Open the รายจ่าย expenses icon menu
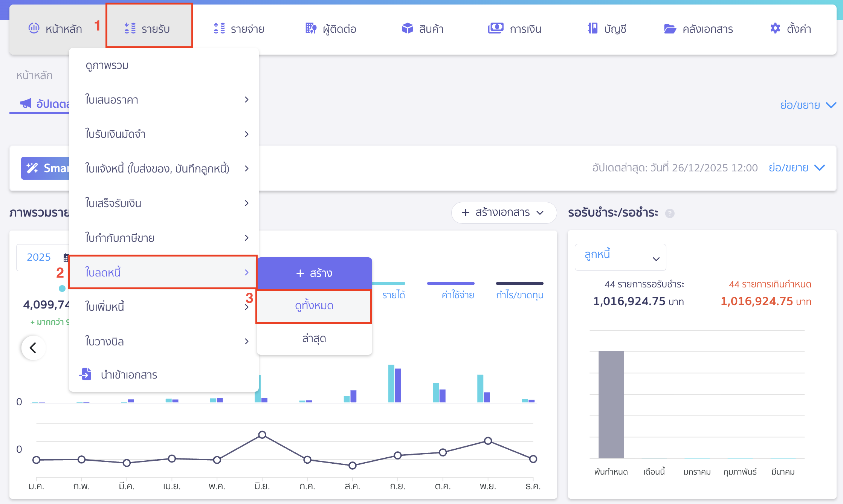The image size is (843, 504). pyautogui.click(x=219, y=28)
